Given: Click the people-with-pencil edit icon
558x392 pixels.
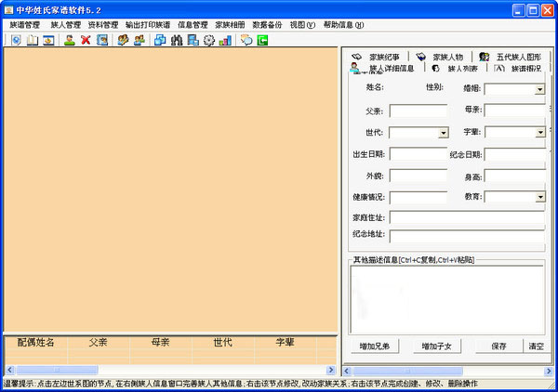Looking at the screenshot, I should coord(123,40).
